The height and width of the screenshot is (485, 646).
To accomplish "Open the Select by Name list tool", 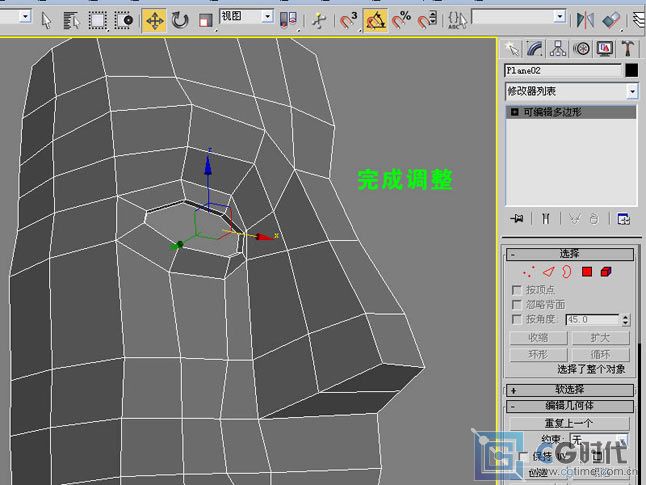I will coord(71,20).
